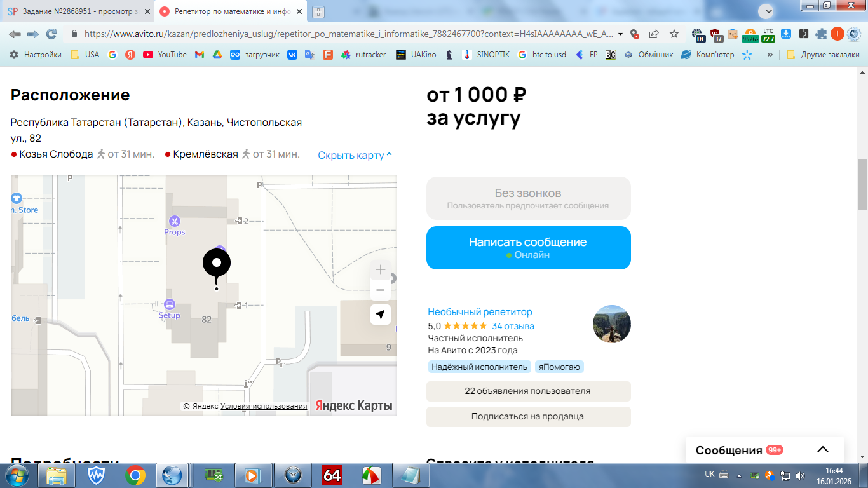The image size is (868, 488).
Task: Open the Google Translate bookmark icon
Action: pos(310,55)
